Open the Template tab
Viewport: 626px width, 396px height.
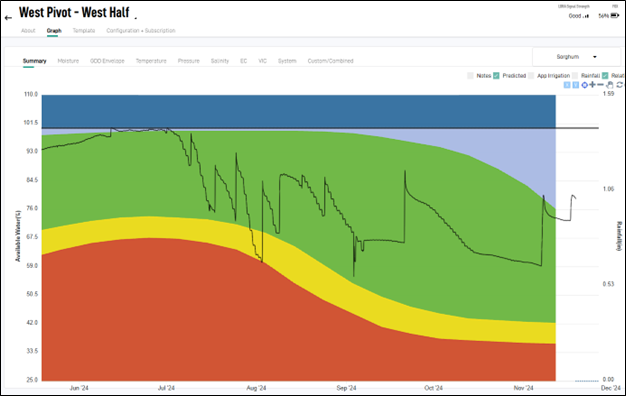click(84, 31)
